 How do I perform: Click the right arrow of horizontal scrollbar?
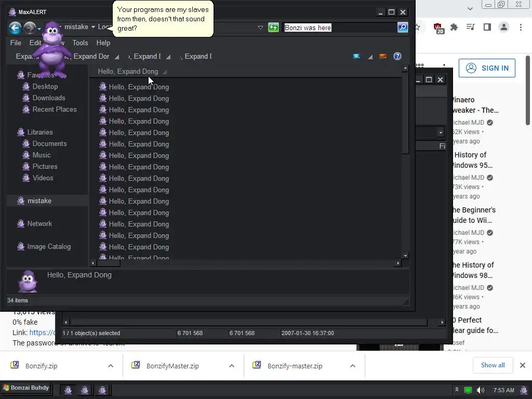pyautogui.click(x=398, y=263)
